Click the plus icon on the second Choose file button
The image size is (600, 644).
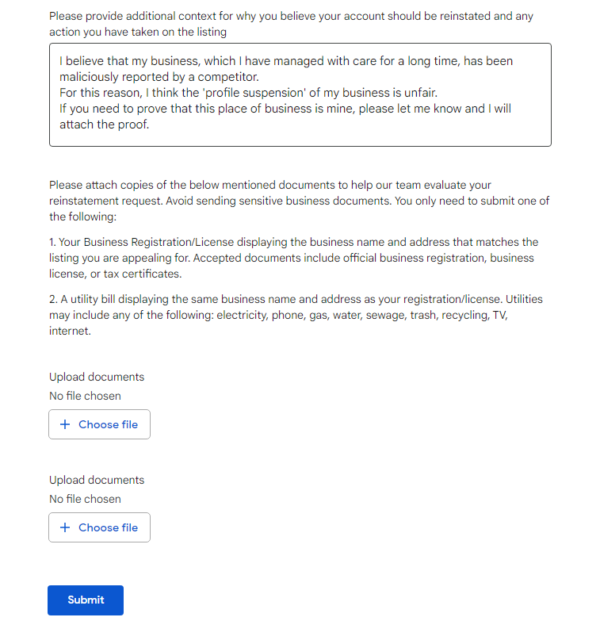(66, 528)
